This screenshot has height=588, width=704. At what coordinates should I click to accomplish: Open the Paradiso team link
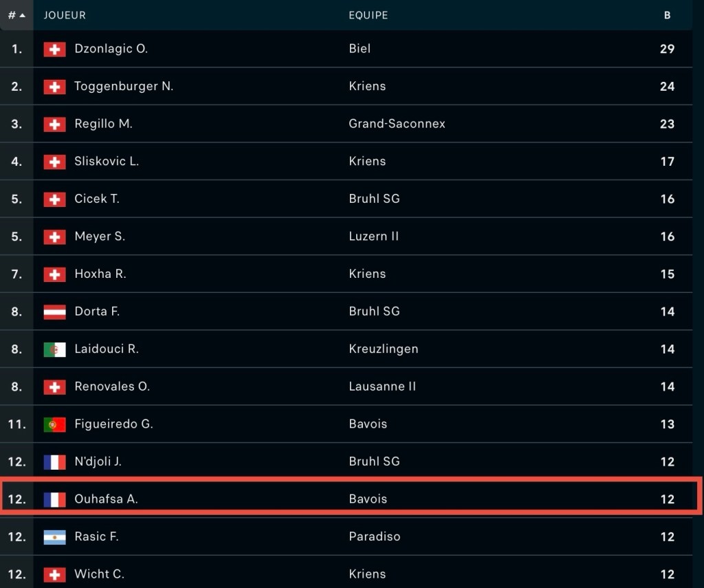pos(375,536)
